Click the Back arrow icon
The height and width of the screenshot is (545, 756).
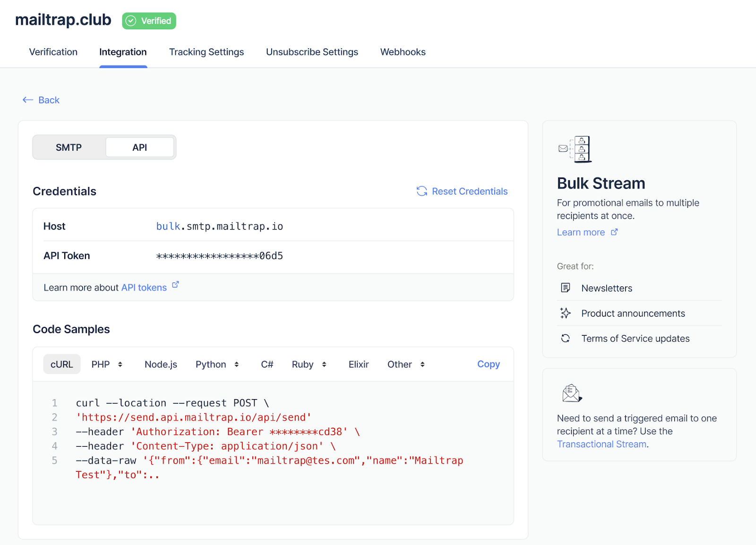point(28,100)
